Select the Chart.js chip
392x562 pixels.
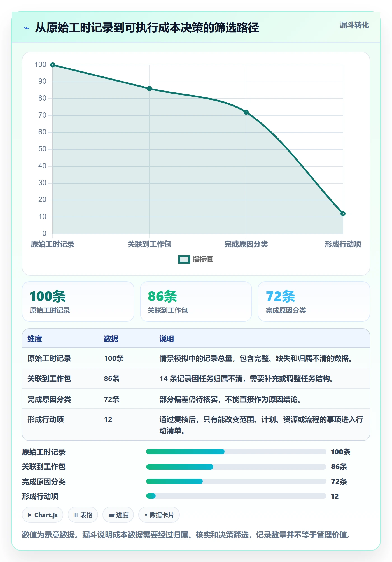[43, 515]
